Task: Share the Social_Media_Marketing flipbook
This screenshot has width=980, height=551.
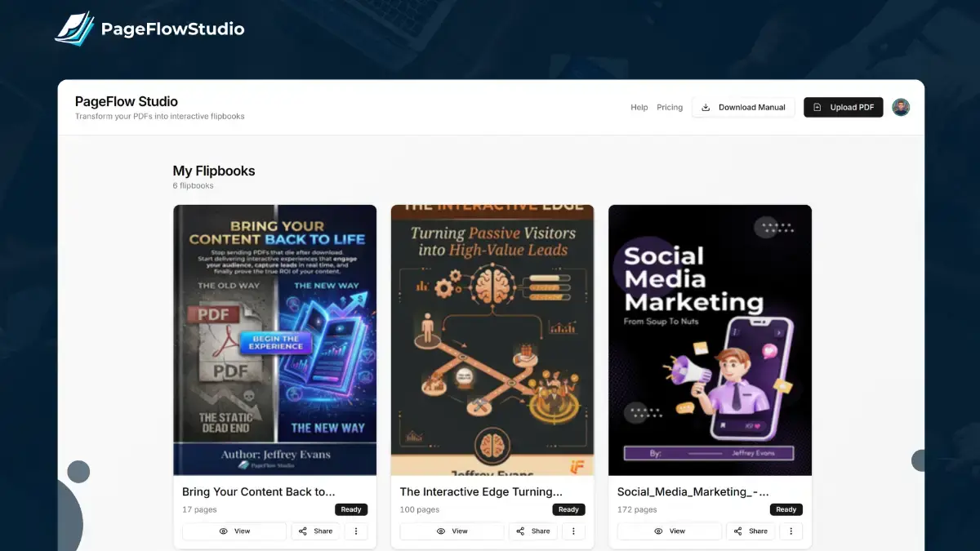Action: point(751,531)
